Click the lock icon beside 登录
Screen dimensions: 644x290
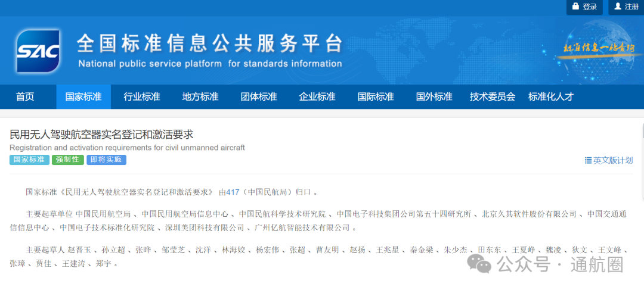tap(575, 6)
